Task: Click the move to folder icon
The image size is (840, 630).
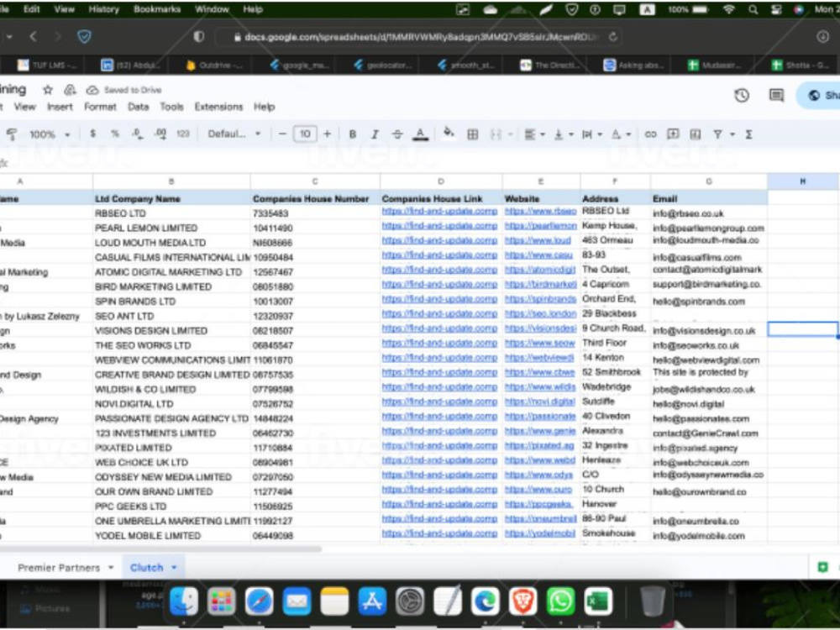Action: [70, 90]
